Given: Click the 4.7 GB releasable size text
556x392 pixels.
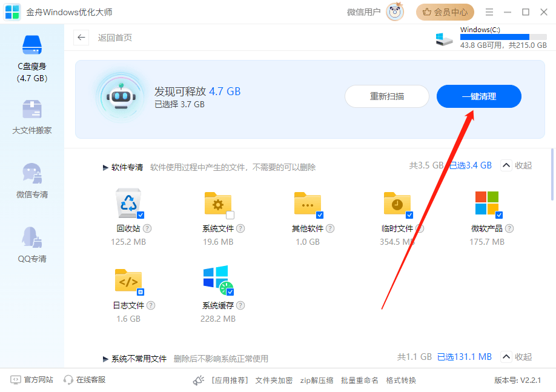Looking at the screenshot, I should 225,91.
